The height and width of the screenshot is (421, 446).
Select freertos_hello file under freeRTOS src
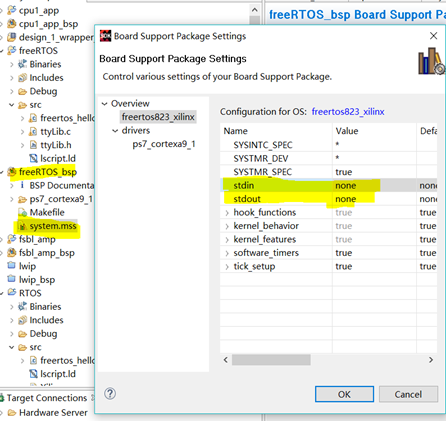point(67,118)
